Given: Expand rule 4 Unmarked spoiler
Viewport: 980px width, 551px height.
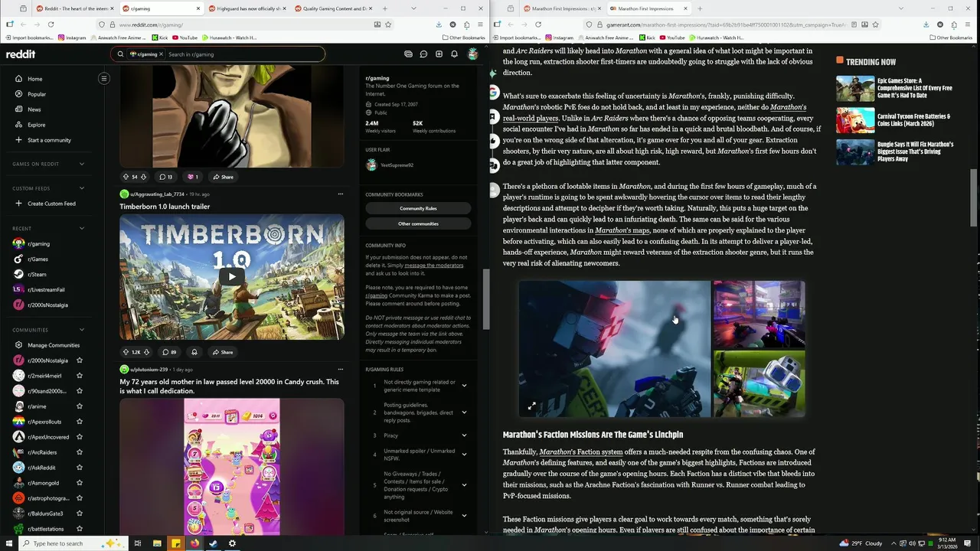Looking at the screenshot, I should [x=464, y=455].
